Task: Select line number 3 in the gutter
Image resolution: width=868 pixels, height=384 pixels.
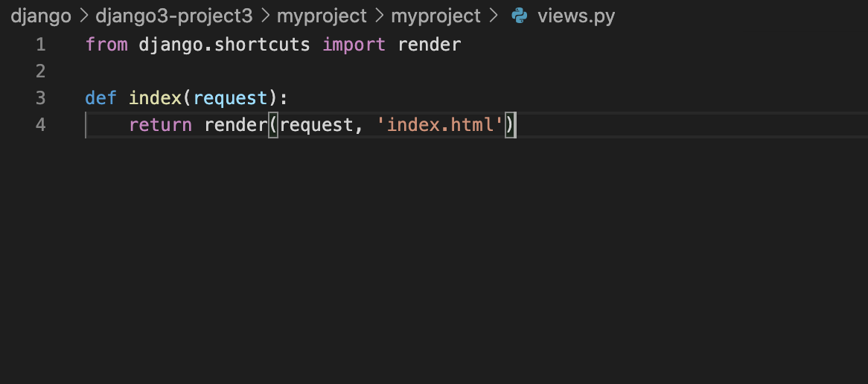Action: pyautogui.click(x=40, y=98)
